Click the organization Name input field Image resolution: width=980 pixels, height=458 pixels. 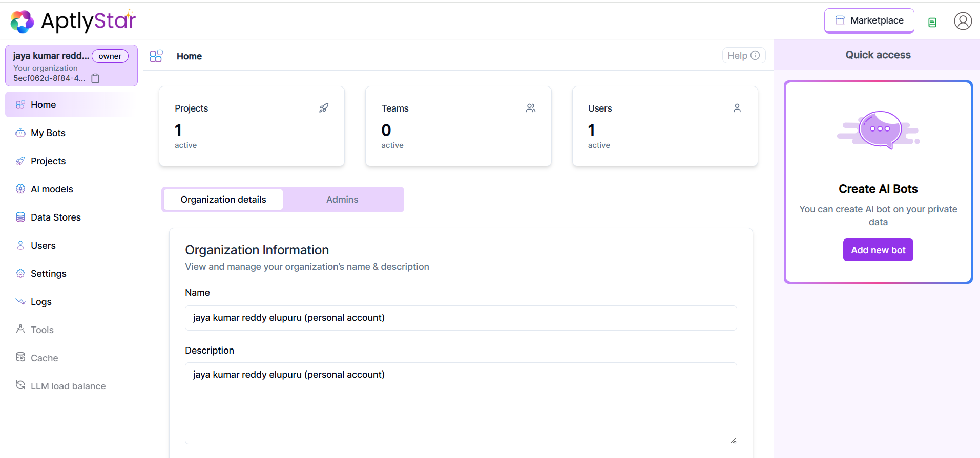pyautogui.click(x=461, y=318)
